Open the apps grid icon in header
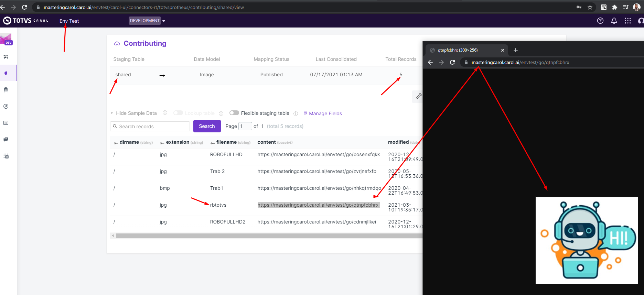 (x=627, y=21)
